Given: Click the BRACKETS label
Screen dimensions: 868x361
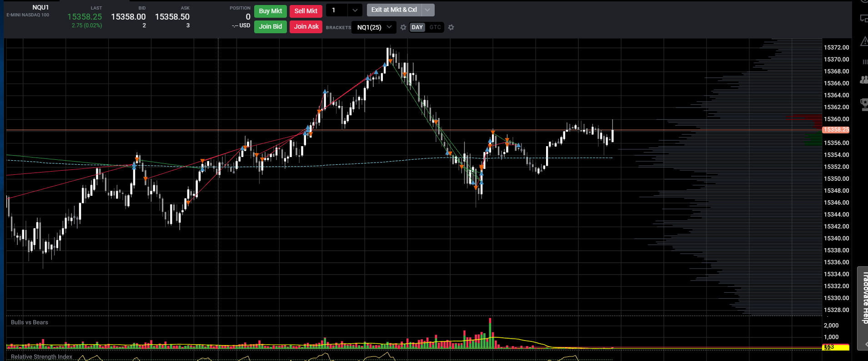Looking at the screenshot, I should pos(338,28).
